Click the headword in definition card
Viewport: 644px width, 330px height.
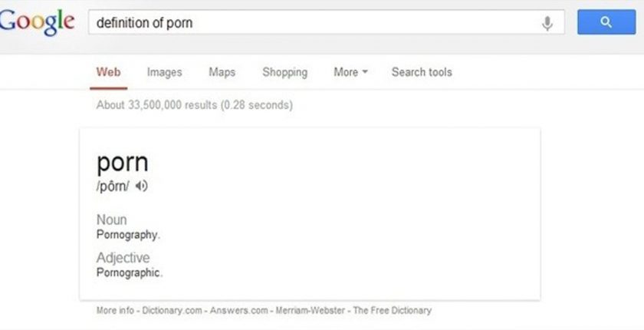pos(123,163)
